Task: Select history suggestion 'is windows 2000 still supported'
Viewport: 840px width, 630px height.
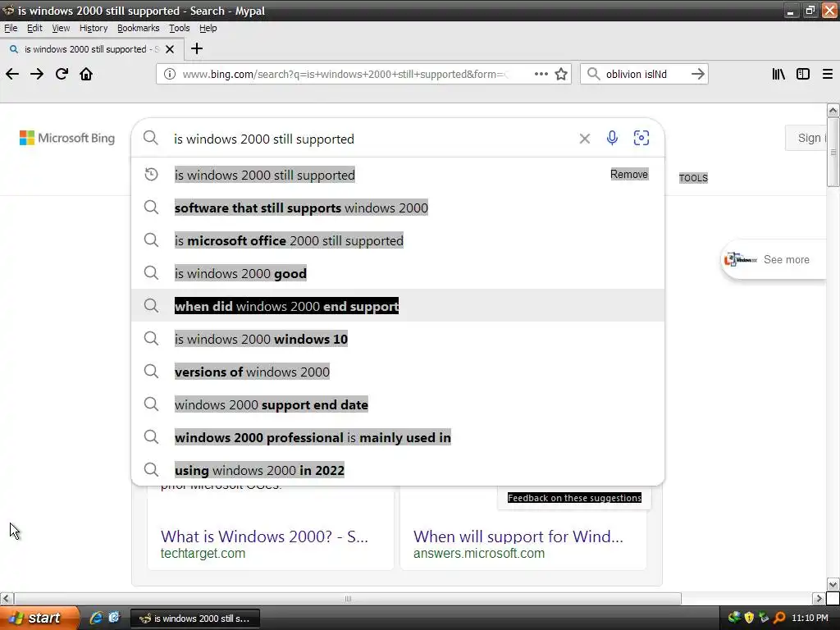Action: (x=398, y=175)
